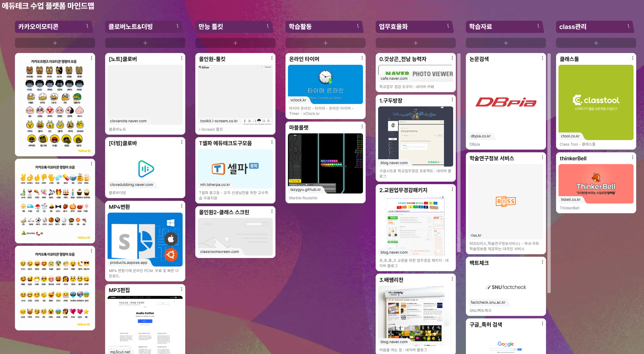The height and width of the screenshot is (354, 644).
Task: Open more menu on 온라인 타이머 card
Action: pos(362,58)
